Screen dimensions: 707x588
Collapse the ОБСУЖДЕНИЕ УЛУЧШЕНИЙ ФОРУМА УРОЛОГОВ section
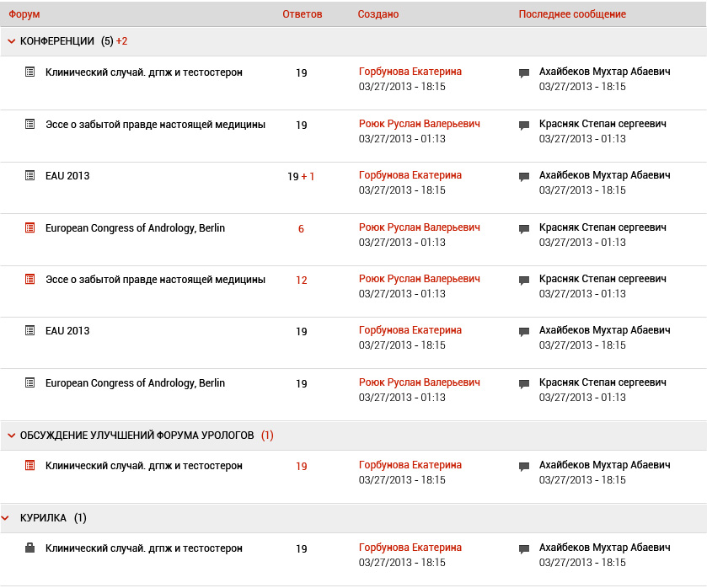tap(12, 436)
